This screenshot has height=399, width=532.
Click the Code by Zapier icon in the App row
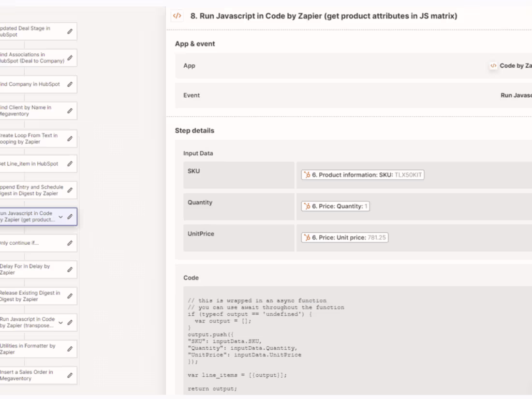pos(493,66)
